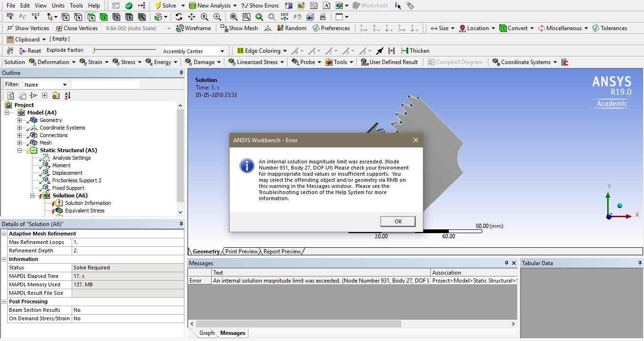Click the A-Z sort icon in Outline
The image size is (644, 341).
(67, 96)
